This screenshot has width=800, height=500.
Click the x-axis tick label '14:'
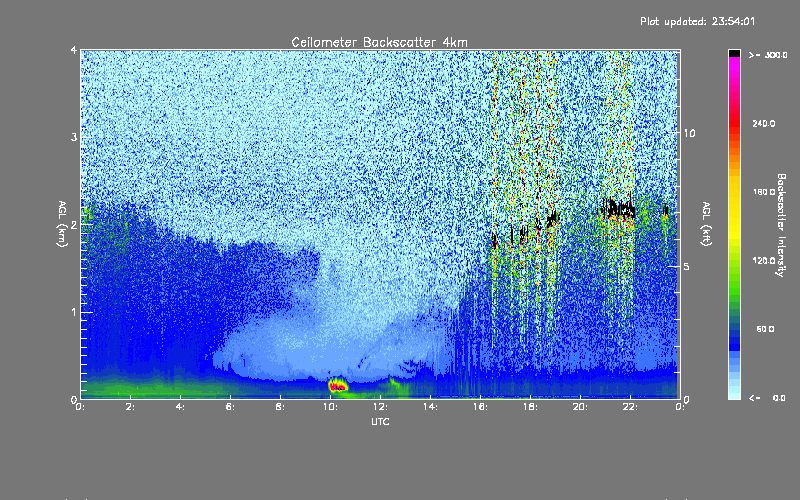pyautogui.click(x=430, y=407)
